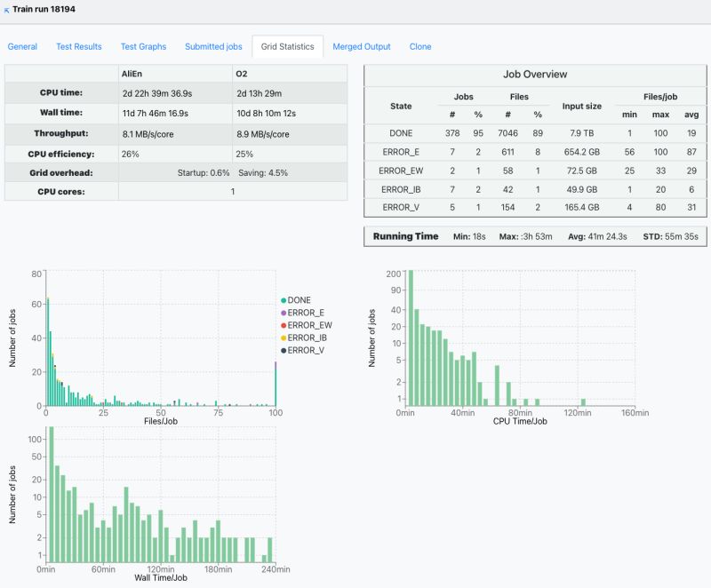Click the STD: 55m 35s value
This screenshot has width=711, height=588.
tap(671, 236)
